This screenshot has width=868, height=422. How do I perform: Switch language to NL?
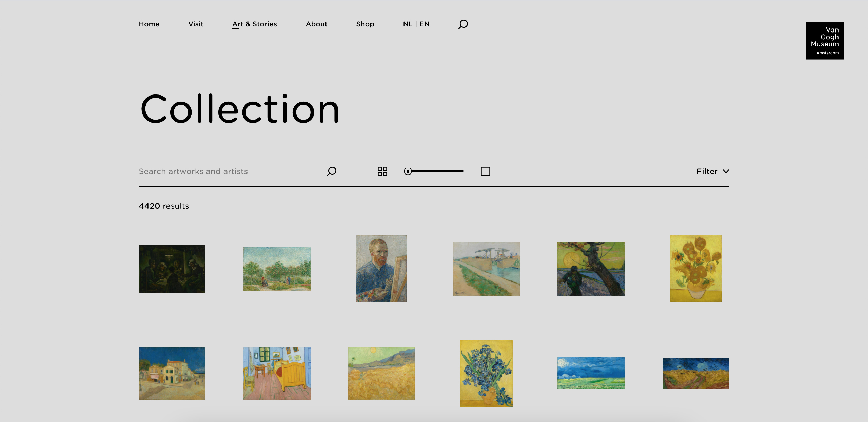tap(408, 24)
